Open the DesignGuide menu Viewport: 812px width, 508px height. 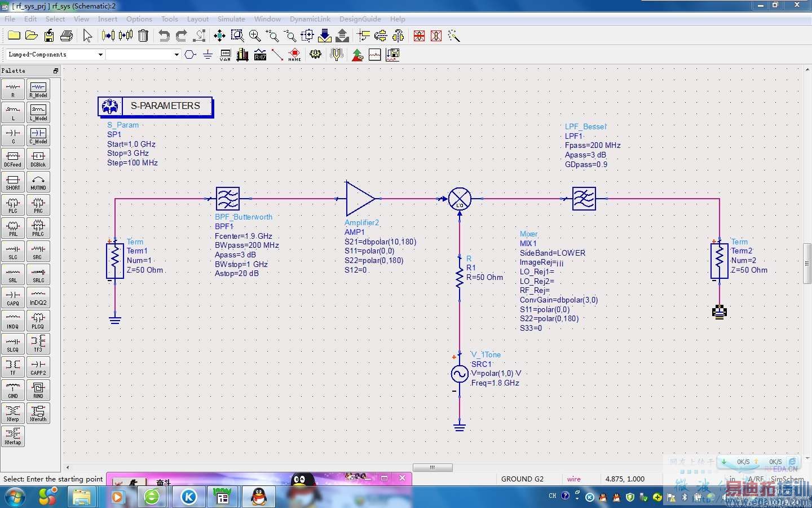coord(360,19)
